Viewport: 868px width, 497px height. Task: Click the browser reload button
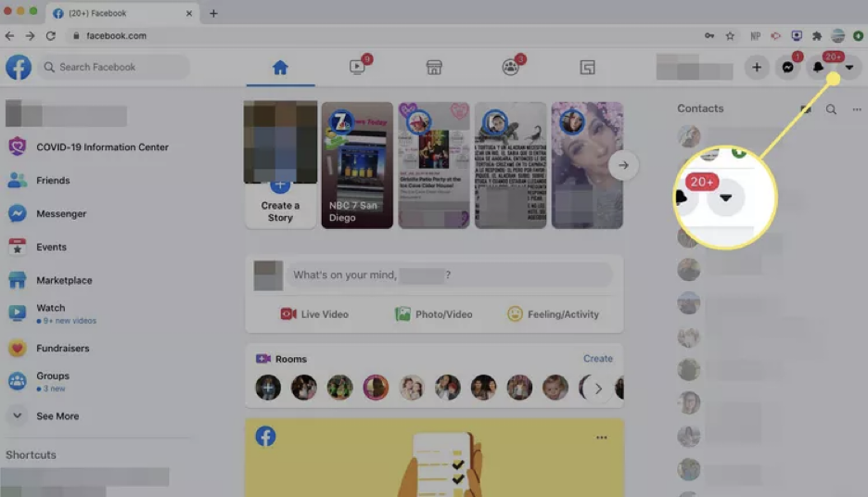[x=51, y=36]
